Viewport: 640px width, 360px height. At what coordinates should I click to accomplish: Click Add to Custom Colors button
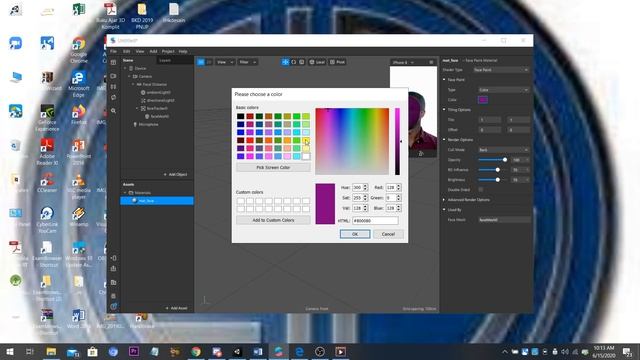coord(273,220)
